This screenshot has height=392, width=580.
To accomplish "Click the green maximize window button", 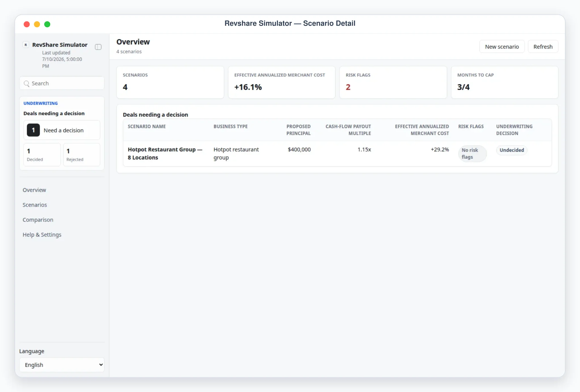I will pyautogui.click(x=47, y=24).
